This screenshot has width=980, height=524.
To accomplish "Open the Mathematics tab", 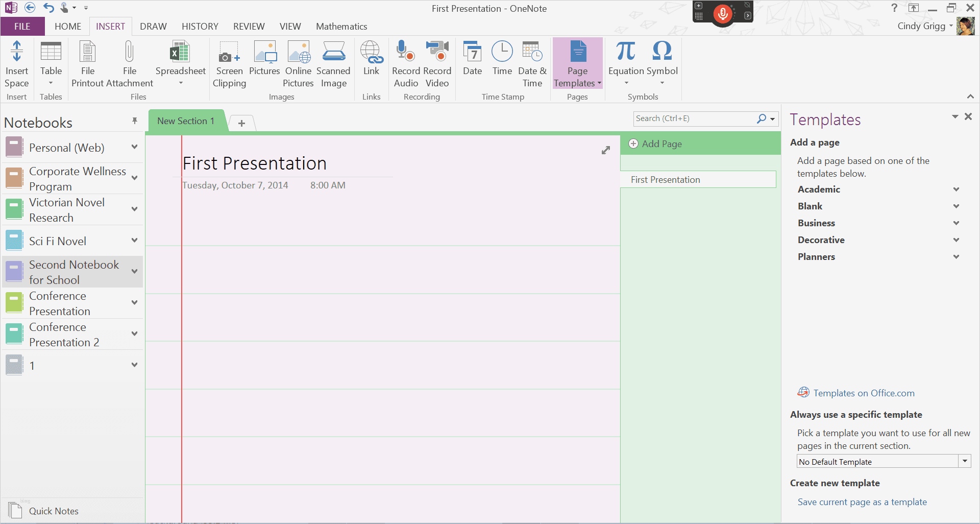I will 341,27.
